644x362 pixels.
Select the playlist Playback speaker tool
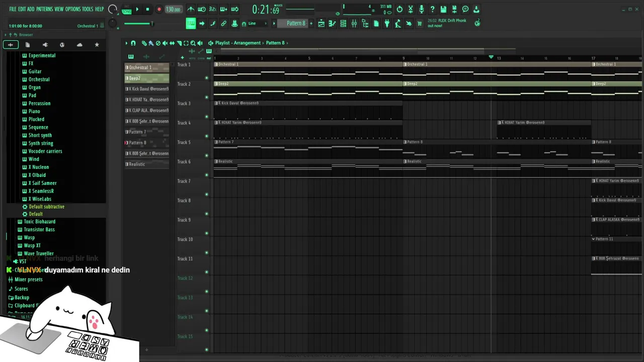[200, 43]
